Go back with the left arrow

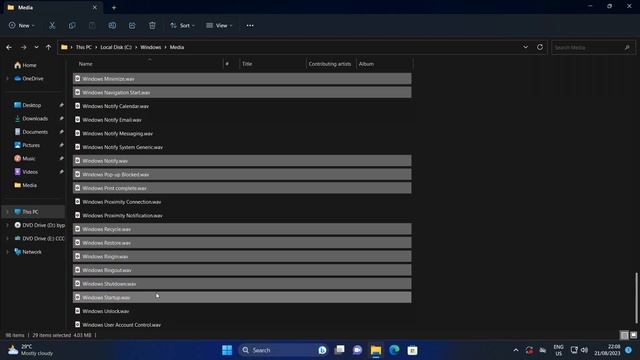click(9, 47)
